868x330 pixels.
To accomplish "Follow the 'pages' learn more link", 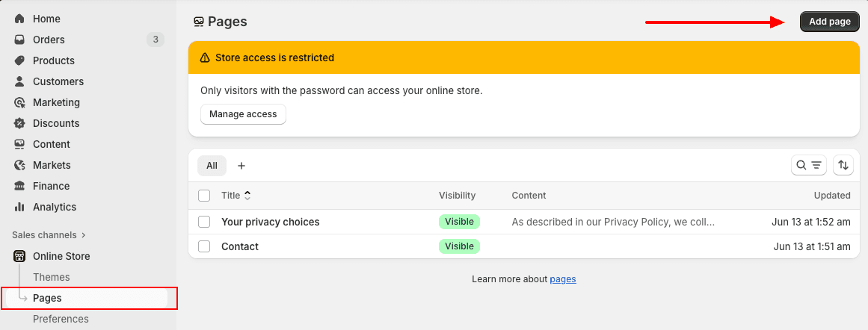I will click(x=563, y=279).
